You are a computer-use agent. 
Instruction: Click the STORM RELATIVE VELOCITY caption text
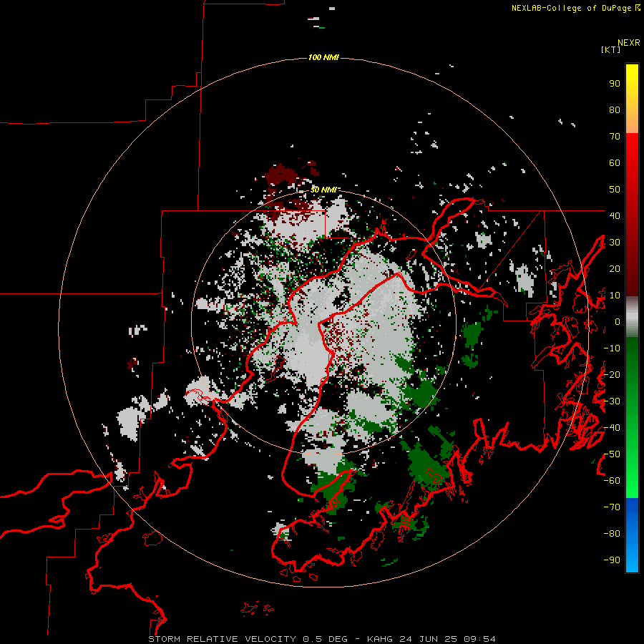point(223,639)
